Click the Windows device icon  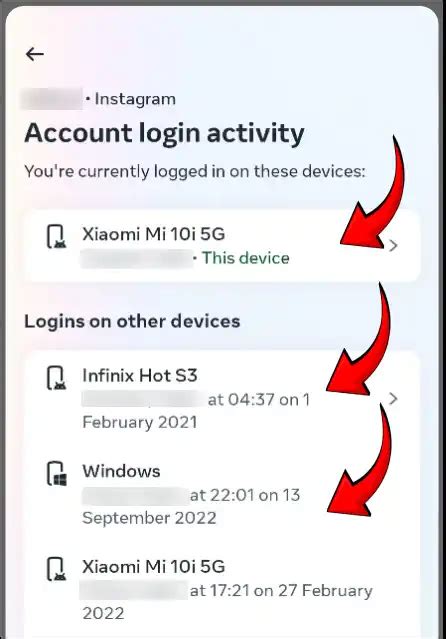click(x=56, y=474)
